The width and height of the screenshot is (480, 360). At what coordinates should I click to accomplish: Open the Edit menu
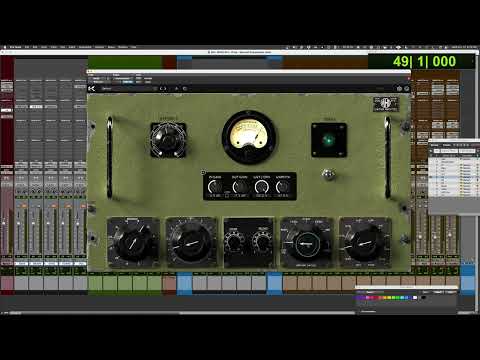pyautogui.click(x=35, y=47)
